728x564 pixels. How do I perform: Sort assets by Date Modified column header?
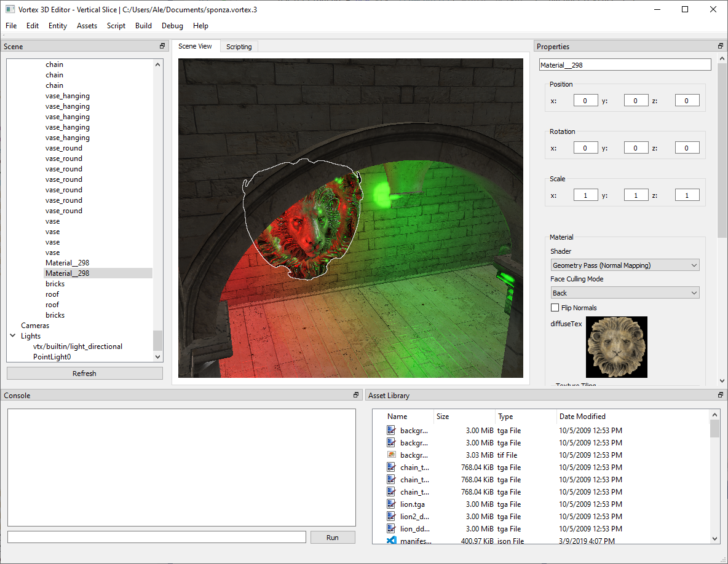click(x=631, y=417)
